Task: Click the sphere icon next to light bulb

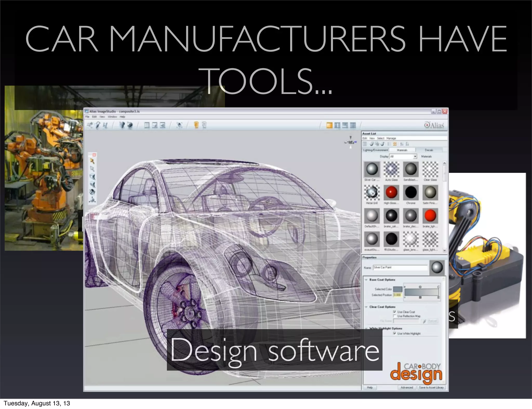Action: (x=130, y=125)
